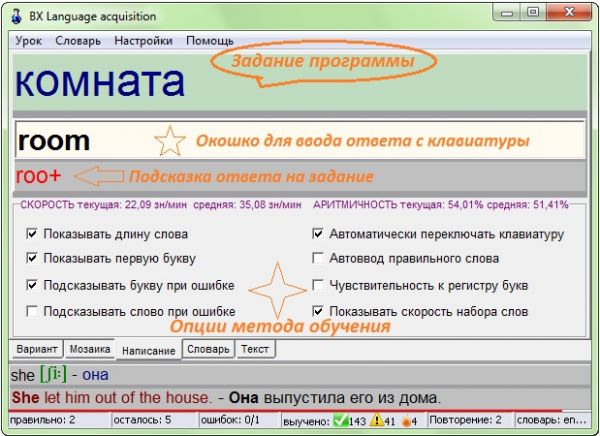Close the BX Language acquisition window
This screenshot has width=600, height=436.
[569, 13]
